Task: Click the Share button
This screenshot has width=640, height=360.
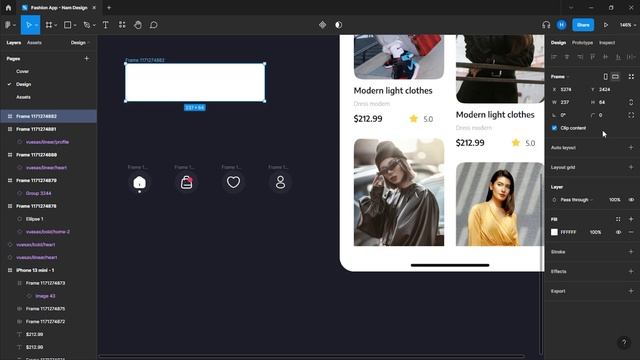Action: click(x=583, y=25)
